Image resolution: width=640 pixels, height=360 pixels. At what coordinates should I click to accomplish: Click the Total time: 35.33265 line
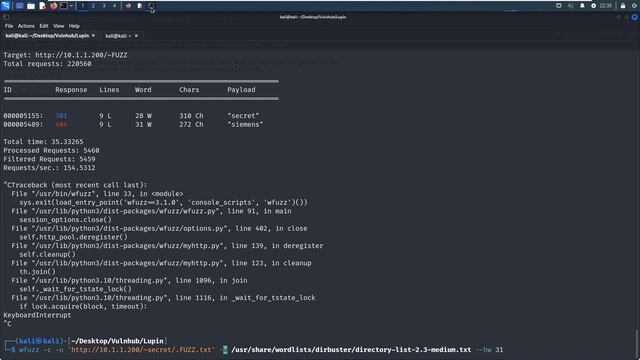[x=43, y=142]
